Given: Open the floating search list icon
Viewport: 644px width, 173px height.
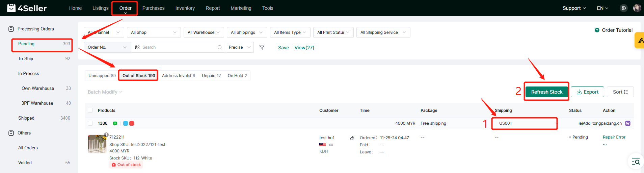Looking at the screenshot, I should click(636, 162).
